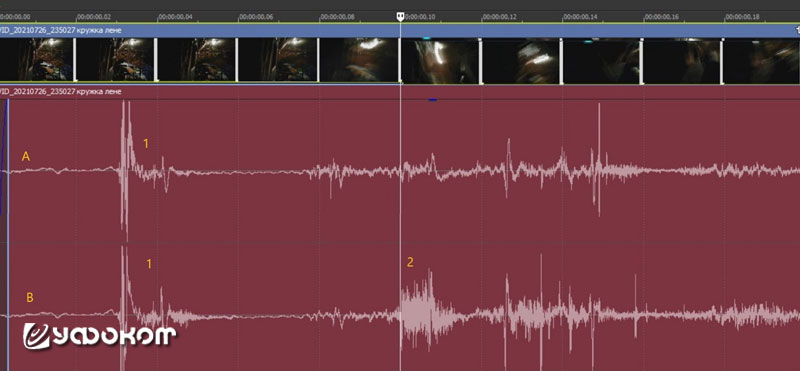The image size is (800, 371).
Task: Select the audio clip title VID_20210726_235027
Action: point(61,92)
